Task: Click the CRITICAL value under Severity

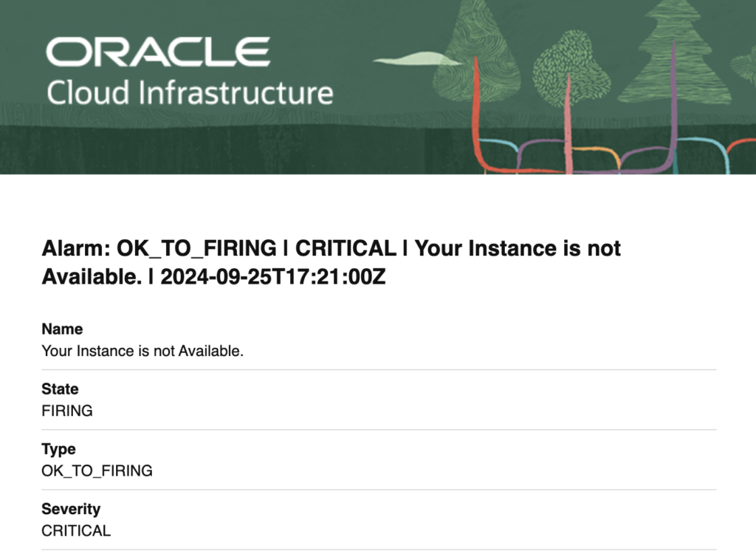Action: pyautogui.click(x=76, y=530)
